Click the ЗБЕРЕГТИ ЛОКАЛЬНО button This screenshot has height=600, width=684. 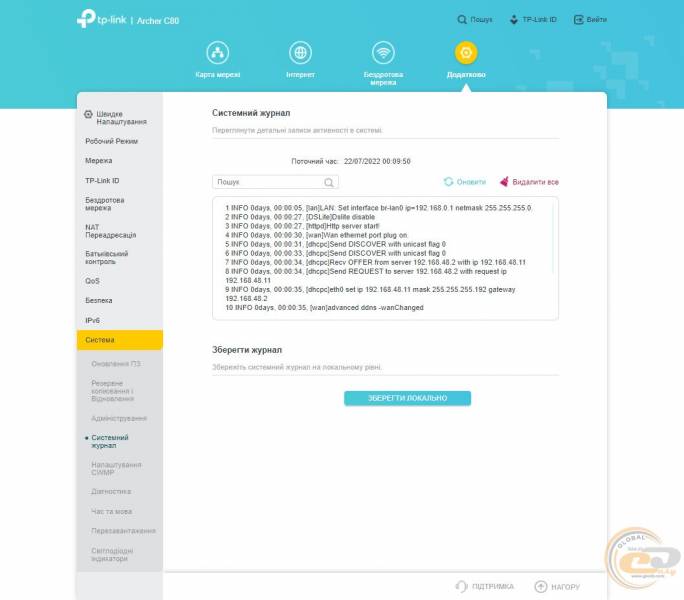[407, 398]
